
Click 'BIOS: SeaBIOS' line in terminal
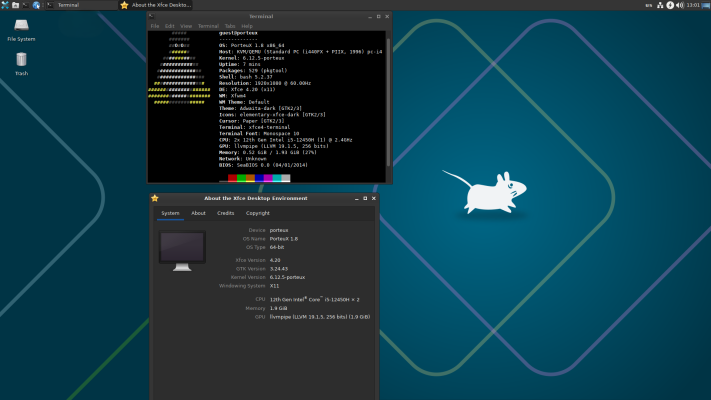263,165
